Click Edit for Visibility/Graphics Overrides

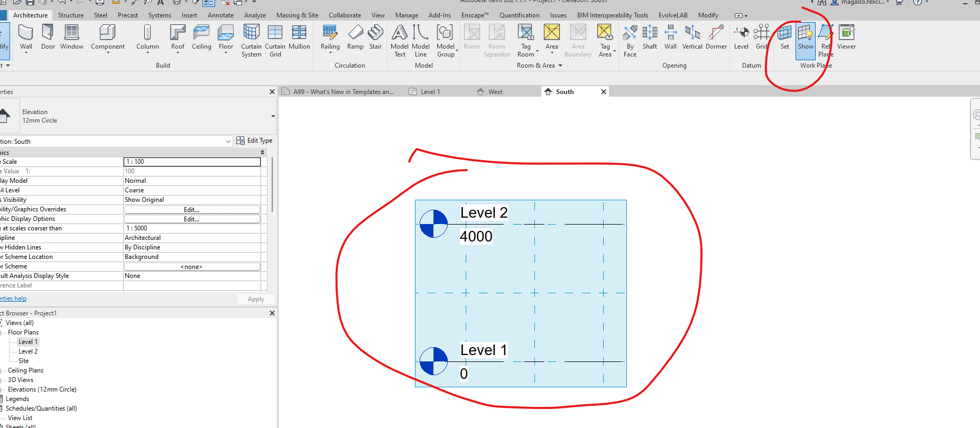(x=192, y=209)
